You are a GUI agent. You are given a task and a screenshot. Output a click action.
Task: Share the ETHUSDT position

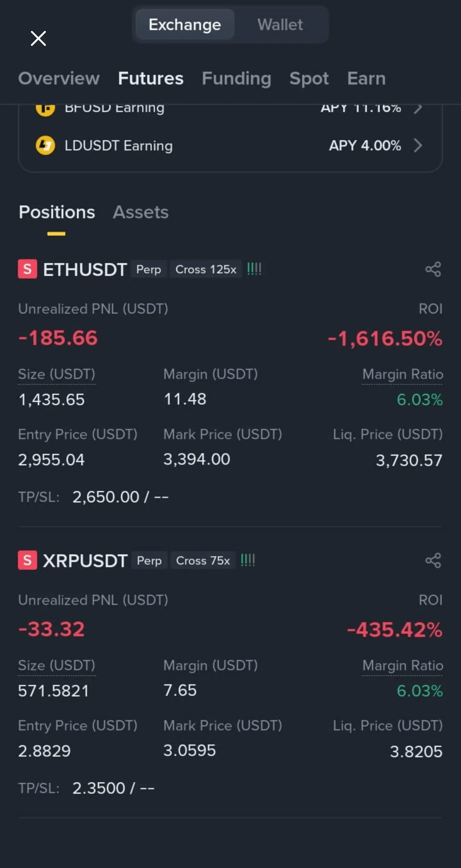[433, 269]
